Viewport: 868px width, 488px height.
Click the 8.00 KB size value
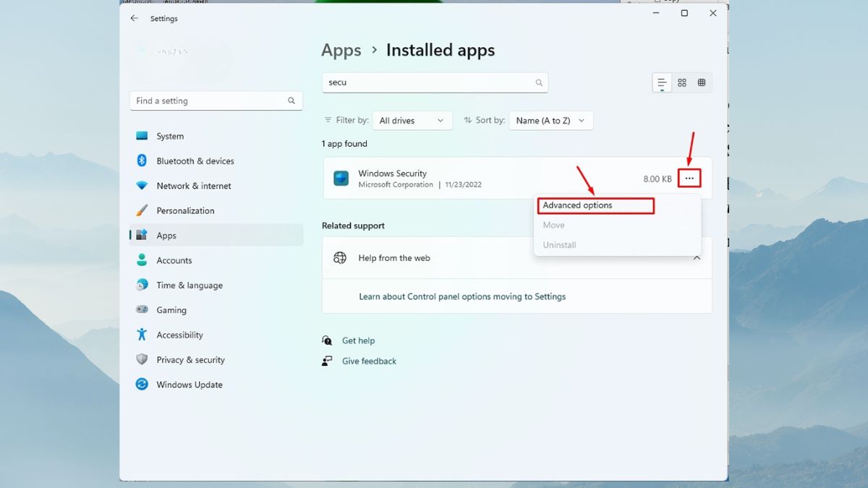[x=658, y=179]
